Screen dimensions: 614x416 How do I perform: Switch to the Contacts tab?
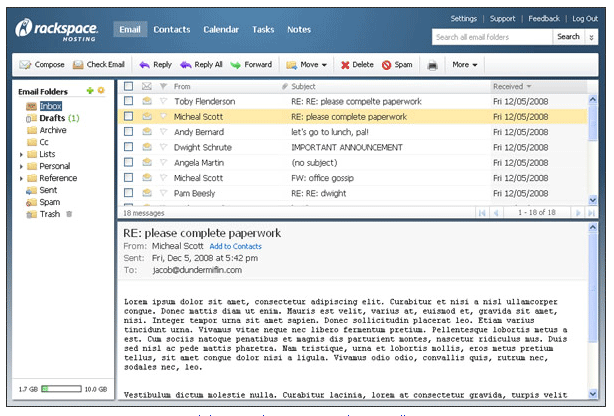[x=172, y=29]
